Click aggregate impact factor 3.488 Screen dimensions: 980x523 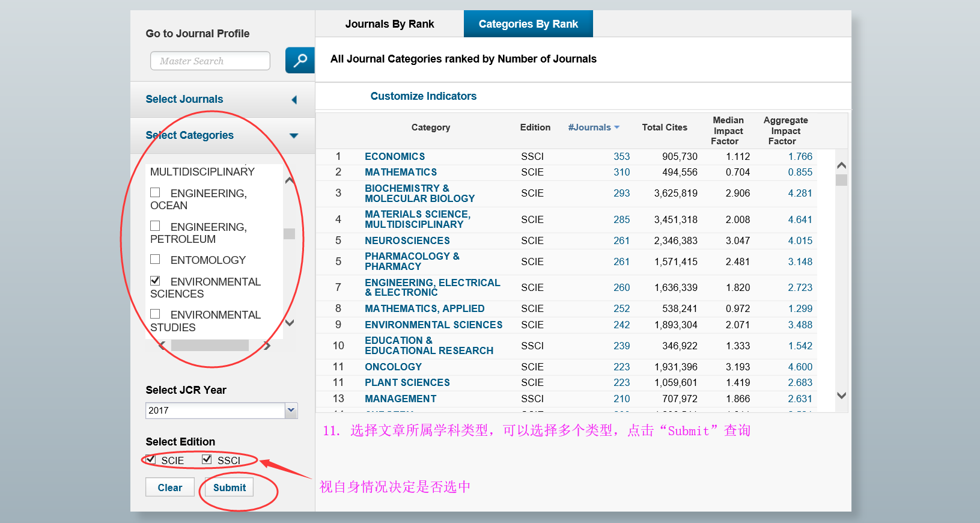coord(800,325)
